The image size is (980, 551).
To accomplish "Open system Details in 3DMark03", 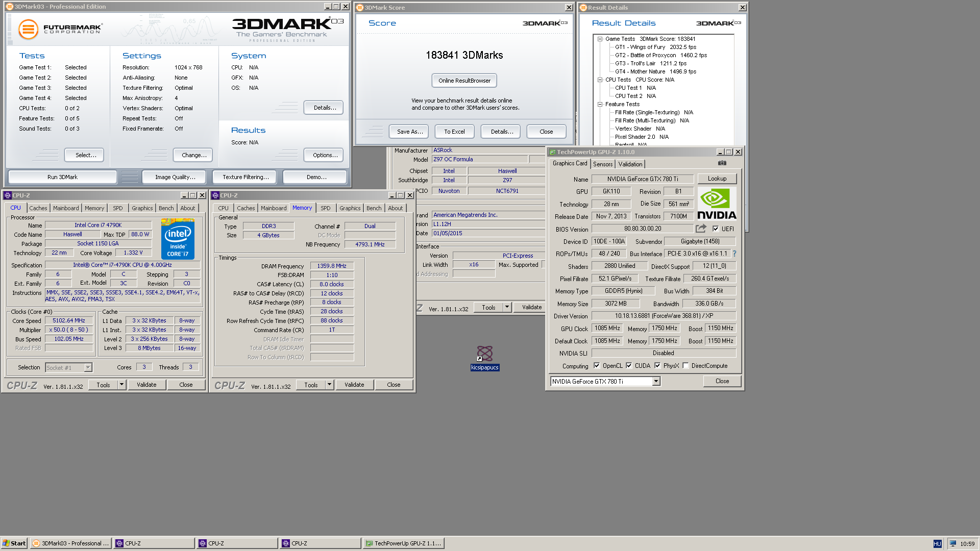I will click(x=325, y=108).
